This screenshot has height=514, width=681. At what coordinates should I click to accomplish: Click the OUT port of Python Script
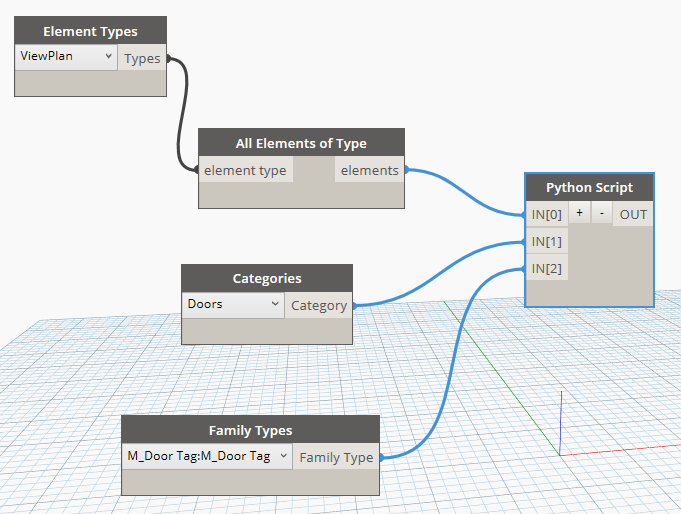pyautogui.click(x=633, y=214)
